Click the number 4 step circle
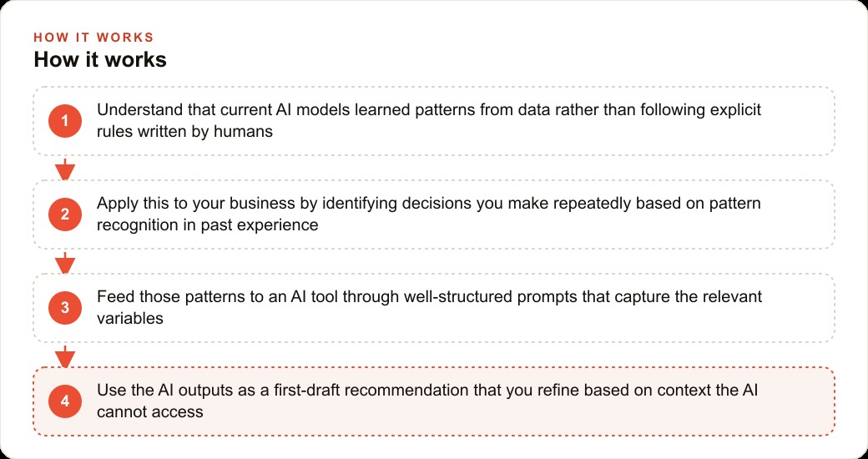This screenshot has height=459, width=868. tap(65, 401)
